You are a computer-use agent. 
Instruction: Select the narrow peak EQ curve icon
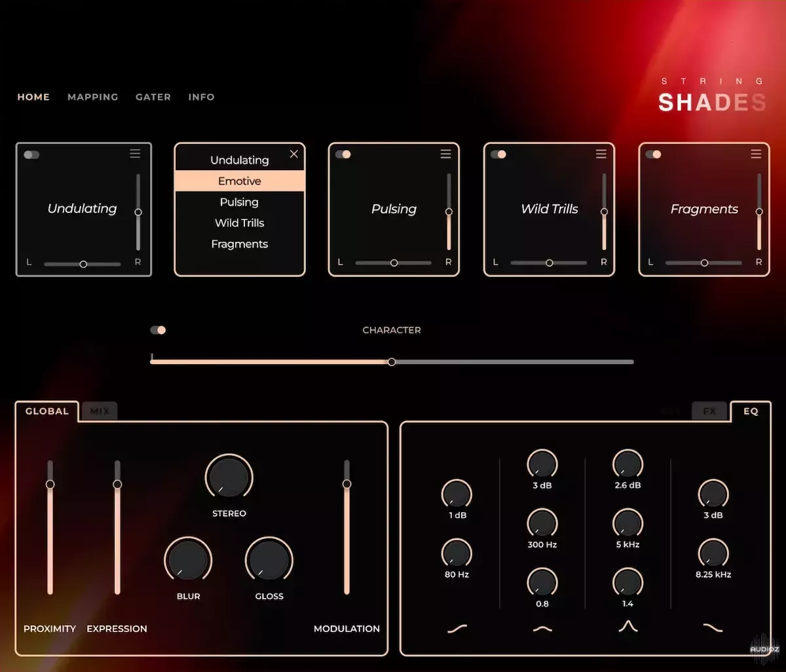pyautogui.click(x=627, y=627)
